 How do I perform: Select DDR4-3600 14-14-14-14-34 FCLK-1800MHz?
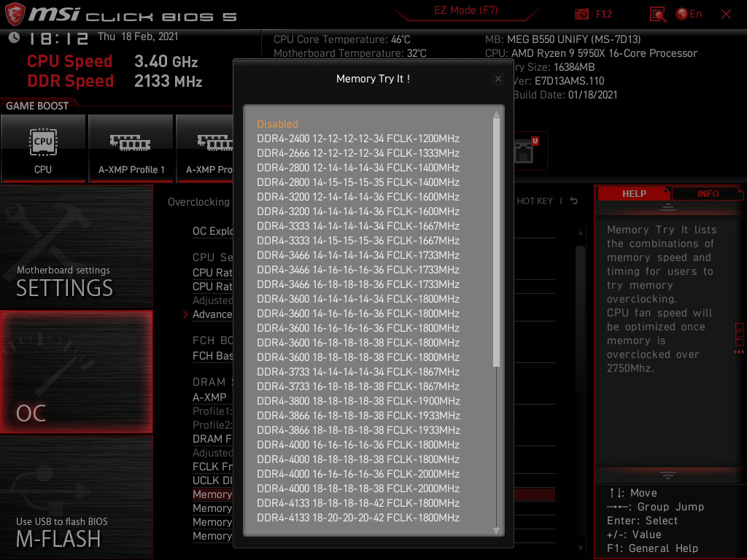coord(358,299)
